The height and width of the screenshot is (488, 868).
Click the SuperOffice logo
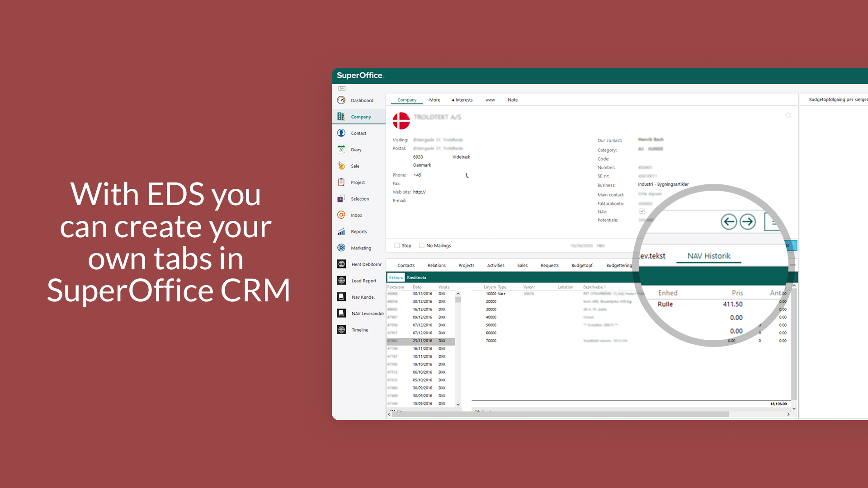pyautogui.click(x=360, y=75)
